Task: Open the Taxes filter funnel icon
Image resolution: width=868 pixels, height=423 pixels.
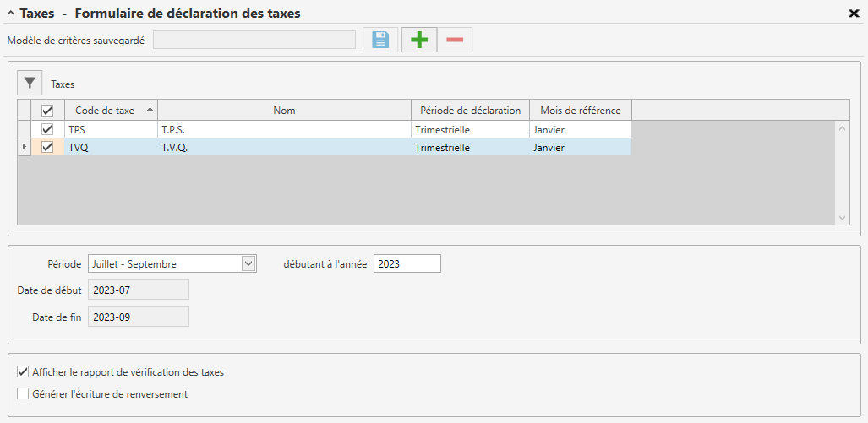Action: pyautogui.click(x=30, y=84)
